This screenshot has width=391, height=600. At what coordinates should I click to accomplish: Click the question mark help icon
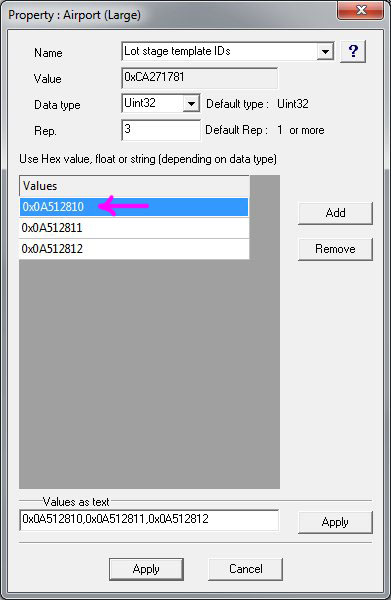(x=353, y=51)
